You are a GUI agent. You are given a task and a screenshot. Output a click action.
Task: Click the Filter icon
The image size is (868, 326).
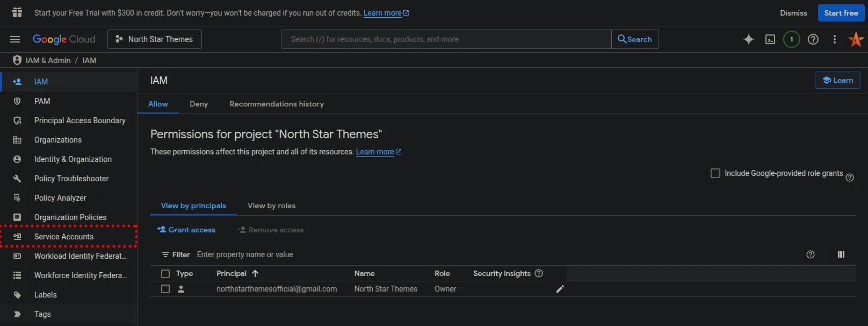(165, 254)
